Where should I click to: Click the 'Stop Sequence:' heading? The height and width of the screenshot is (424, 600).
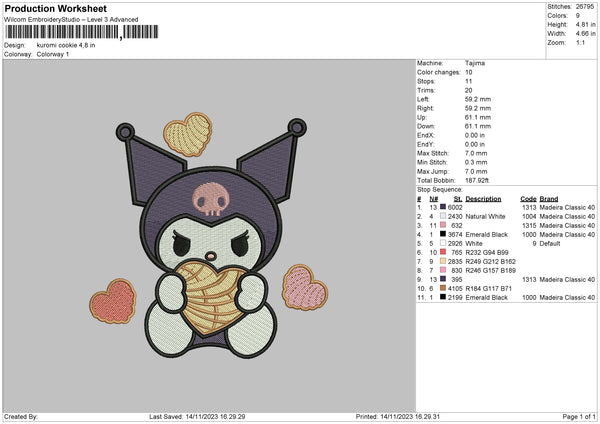440,190
